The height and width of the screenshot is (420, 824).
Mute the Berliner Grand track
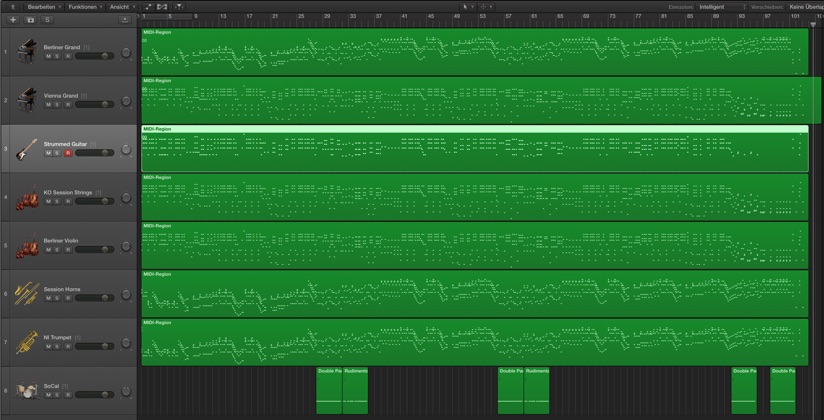48,56
